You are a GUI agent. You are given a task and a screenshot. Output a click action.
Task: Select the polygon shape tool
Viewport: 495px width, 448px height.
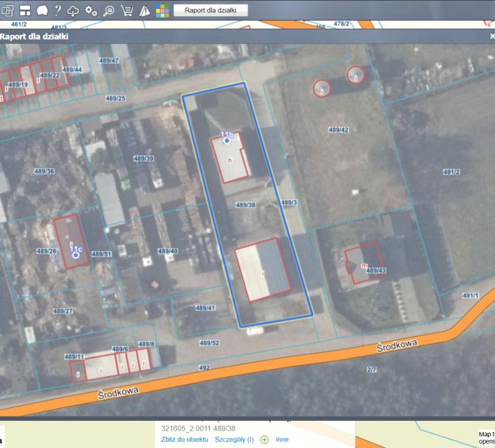(41, 10)
